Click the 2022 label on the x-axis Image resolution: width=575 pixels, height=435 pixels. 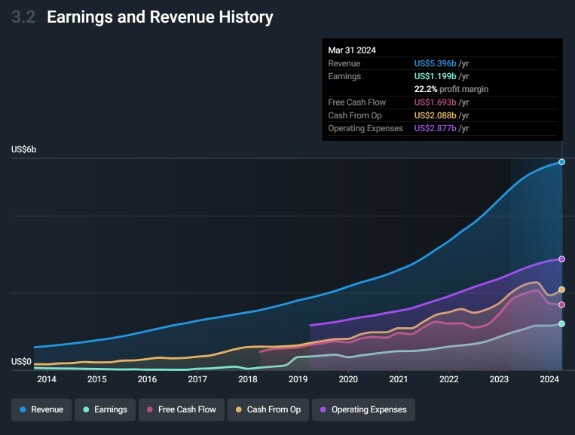(x=449, y=379)
